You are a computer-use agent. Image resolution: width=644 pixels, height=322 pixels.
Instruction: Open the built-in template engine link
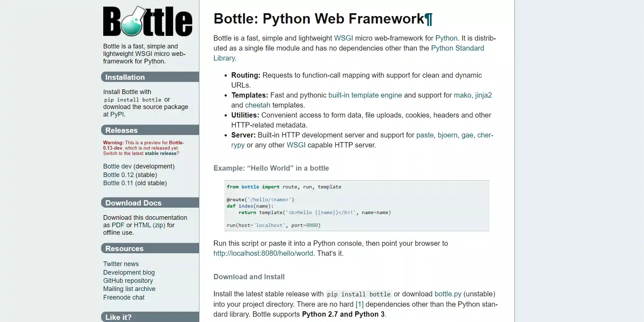click(365, 95)
